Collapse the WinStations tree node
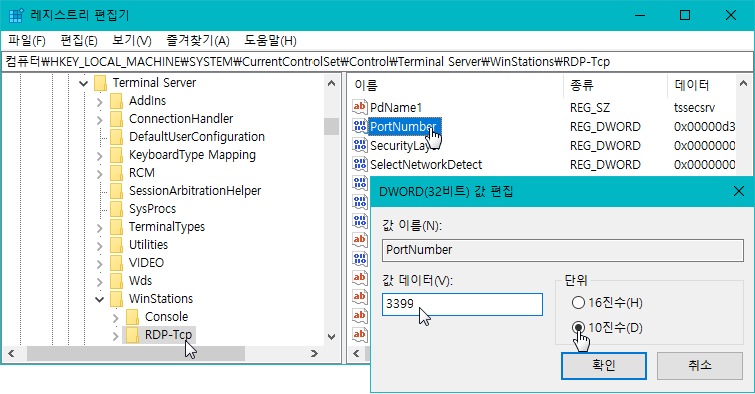Viewport: 755px width, 394px height. coord(100,299)
